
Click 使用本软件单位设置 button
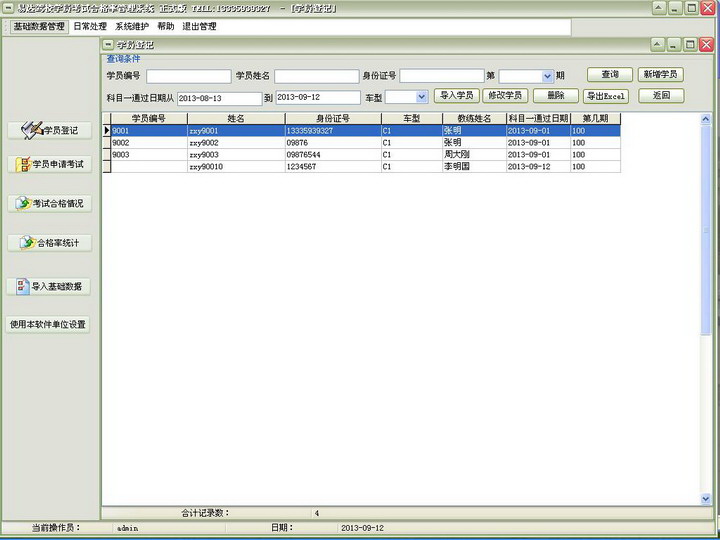(x=48, y=325)
